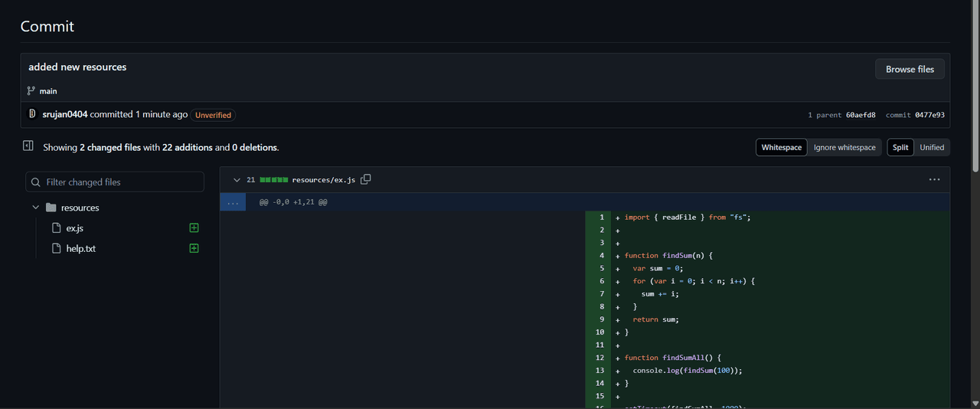Image resolution: width=980 pixels, height=409 pixels.
Task: Click the search icon in filter box
Action: (36, 182)
